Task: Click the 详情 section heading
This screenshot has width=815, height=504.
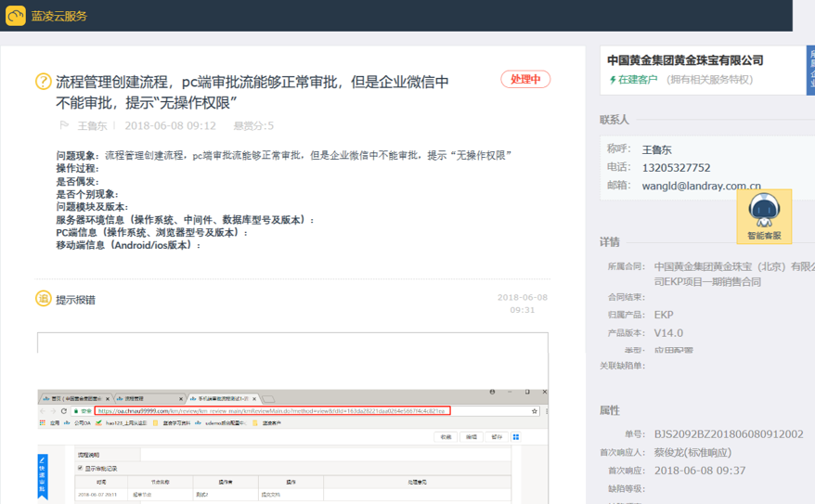Action: pyautogui.click(x=609, y=242)
